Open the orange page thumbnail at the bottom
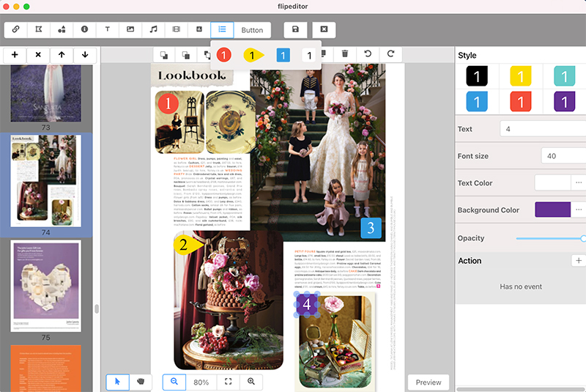This screenshot has width=586, height=392. point(45,369)
